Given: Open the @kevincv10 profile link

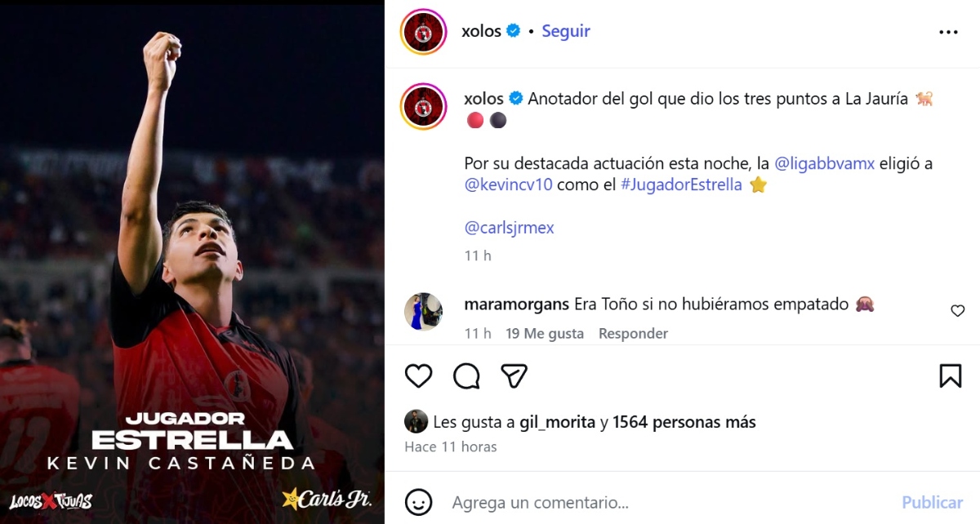Looking at the screenshot, I should click(508, 184).
